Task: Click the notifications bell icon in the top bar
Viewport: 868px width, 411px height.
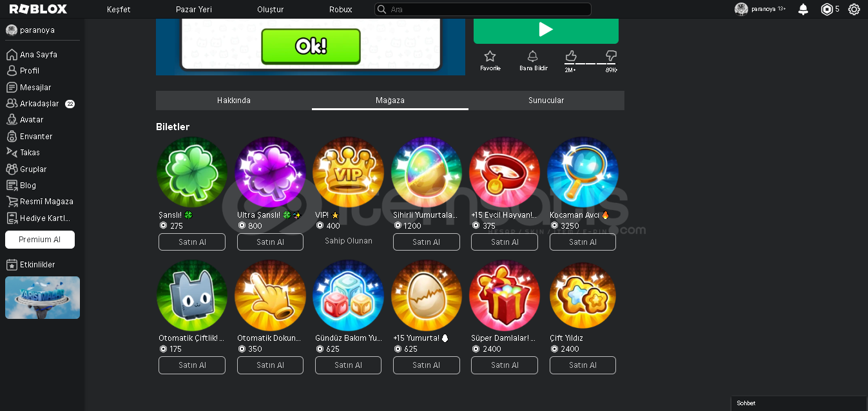Action: pyautogui.click(x=803, y=9)
